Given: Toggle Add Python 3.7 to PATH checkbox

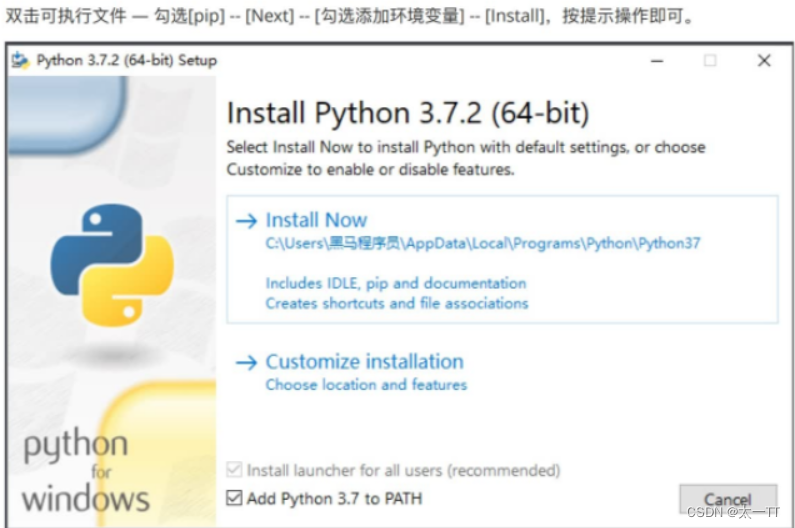Looking at the screenshot, I should pyautogui.click(x=234, y=498).
